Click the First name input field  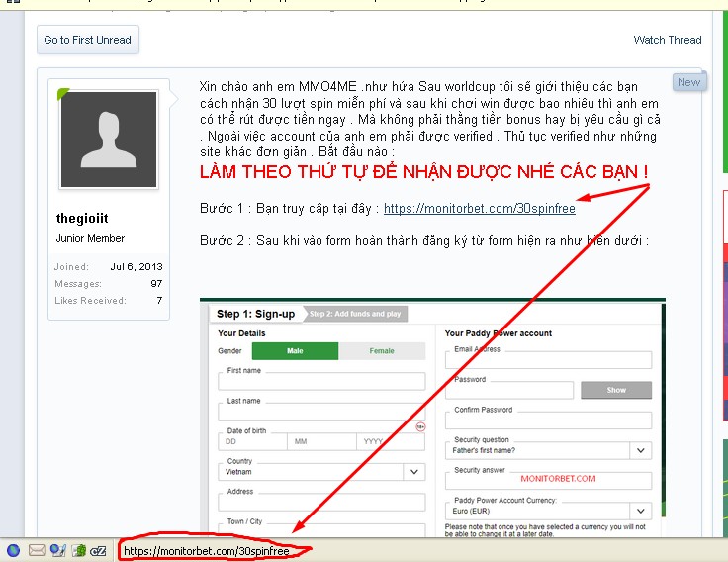[x=321, y=381]
